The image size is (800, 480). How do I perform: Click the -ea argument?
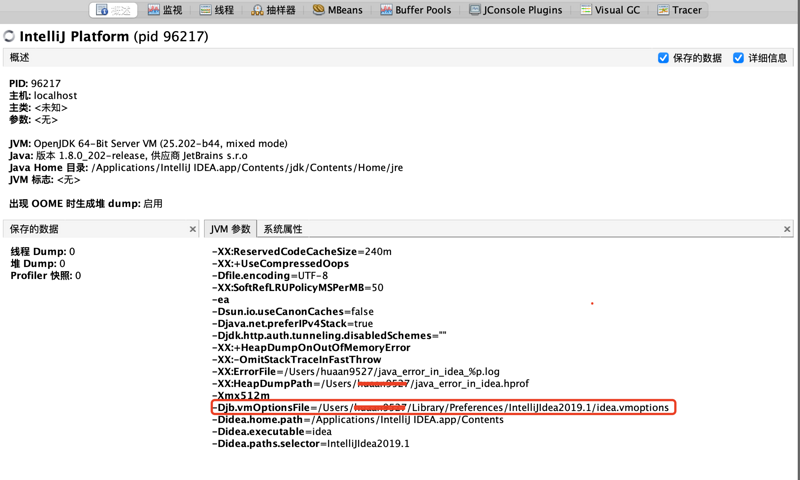pyautogui.click(x=220, y=299)
